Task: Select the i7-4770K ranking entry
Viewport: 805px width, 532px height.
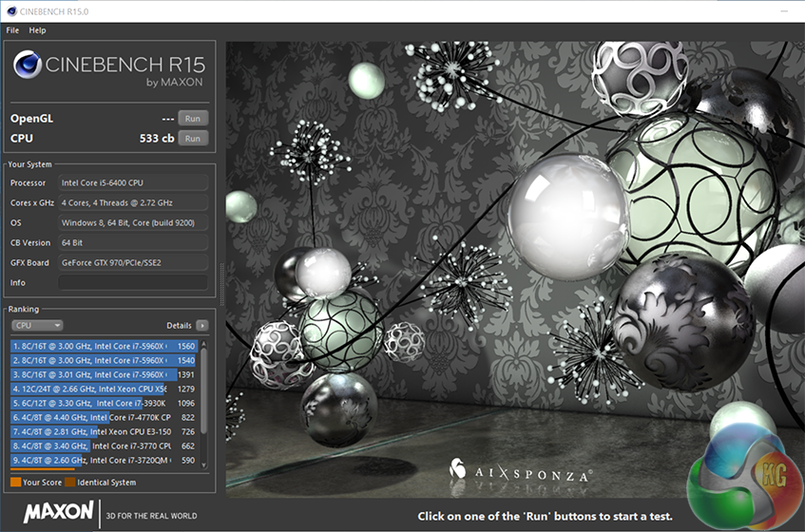Action: 105,417
